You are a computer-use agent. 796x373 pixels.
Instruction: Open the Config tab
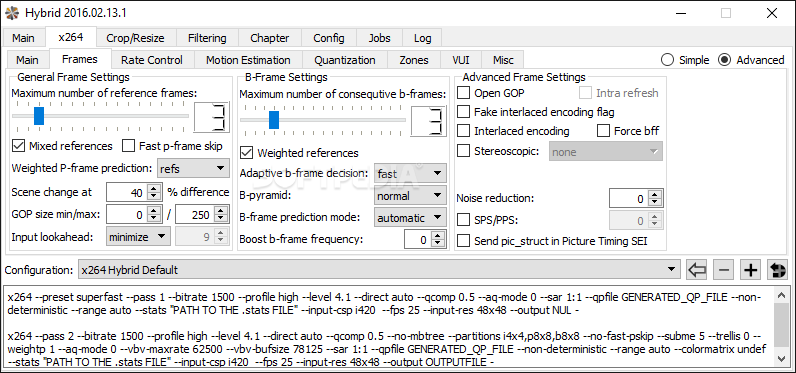click(328, 38)
